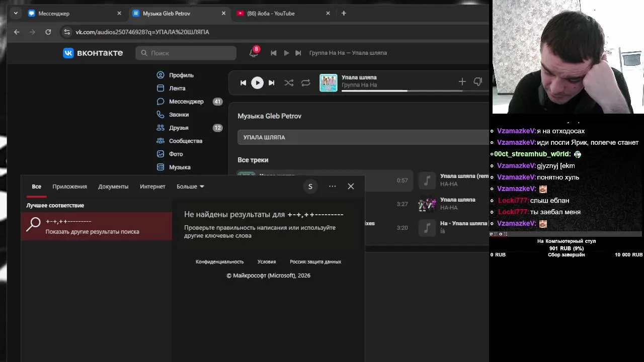The height and width of the screenshot is (362, 644).
Task: Go back in browser history
Action: 17,32
